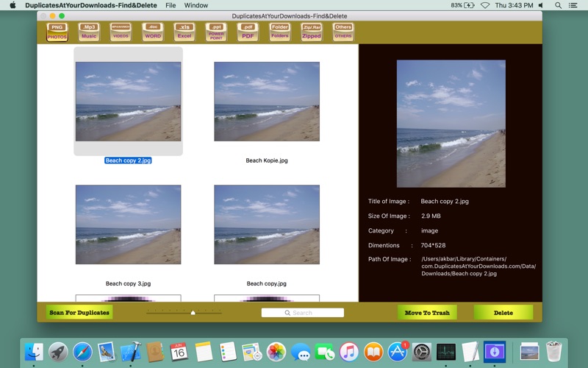Open System Preferences from the Dock
Screen dimensions: 588x368
pyautogui.click(x=422, y=353)
